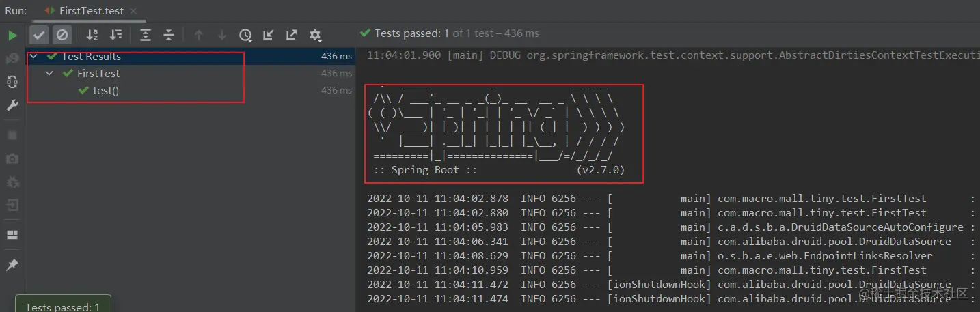Select the FirstTest class row

click(x=191, y=73)
